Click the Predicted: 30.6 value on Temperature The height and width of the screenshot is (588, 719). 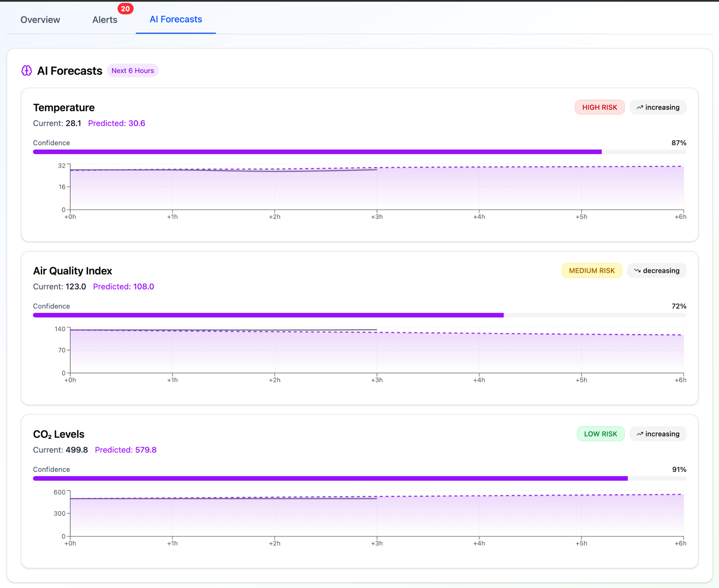coord(116,123)
